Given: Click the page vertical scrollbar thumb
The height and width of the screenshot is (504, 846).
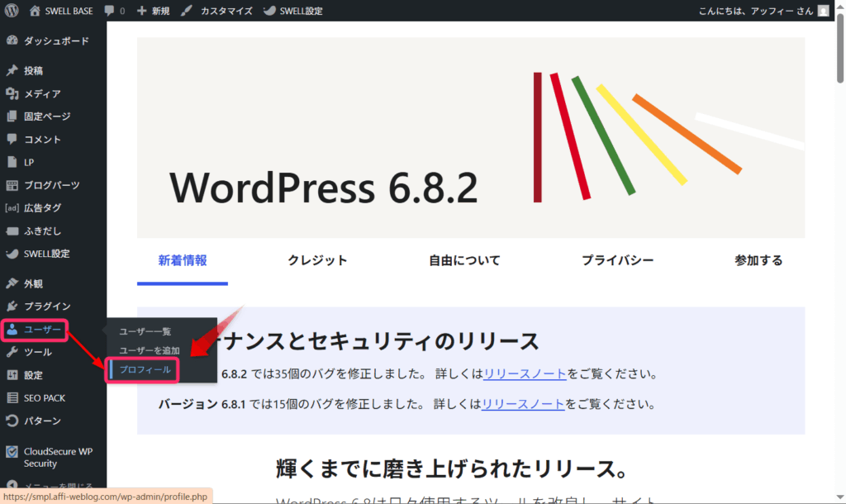Looking at the screenshot, I should click(840, 47).
